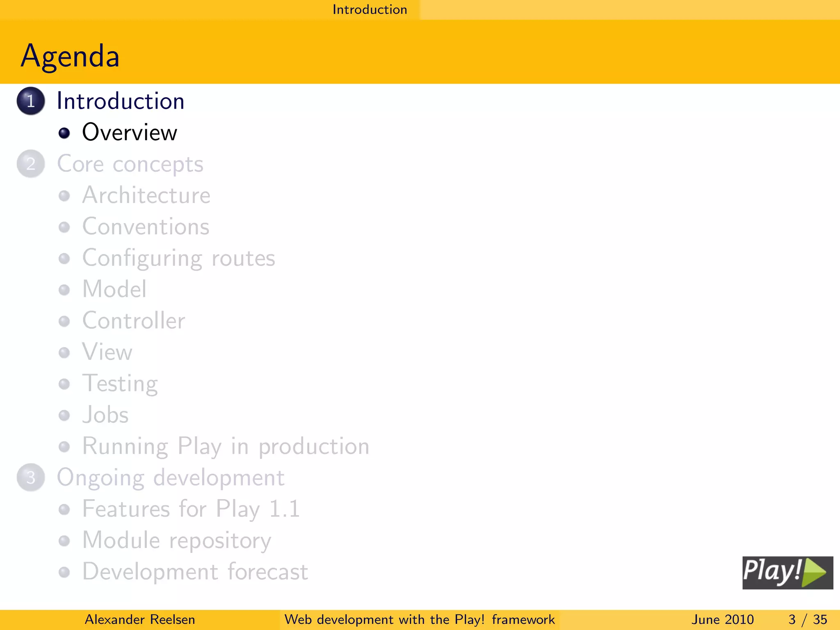Image resolution: width=840 pixels, height=630 pixels.
Task: Select the Controller agenda item
Action: coord(134,321)
